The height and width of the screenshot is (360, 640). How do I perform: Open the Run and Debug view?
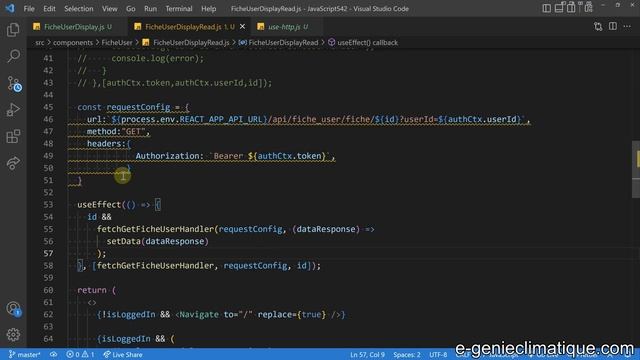pos(13,110)
